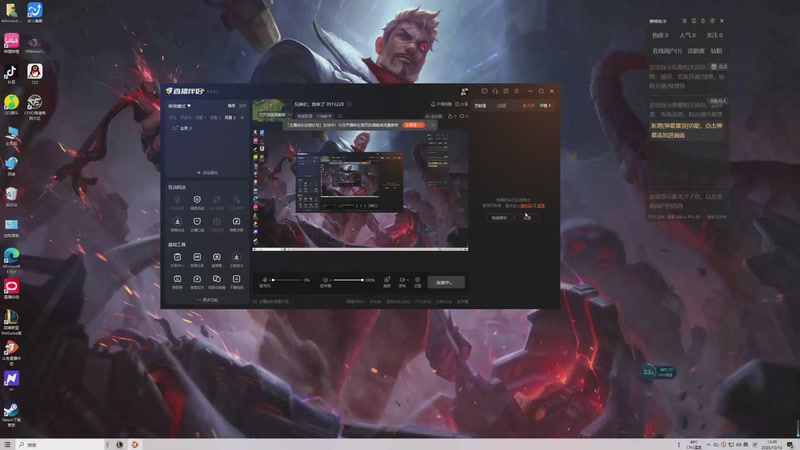Open the hamburger menu in 直播伴侣 title bar
Viewport: 800px width, 450px height.
[x=516, y=91]
